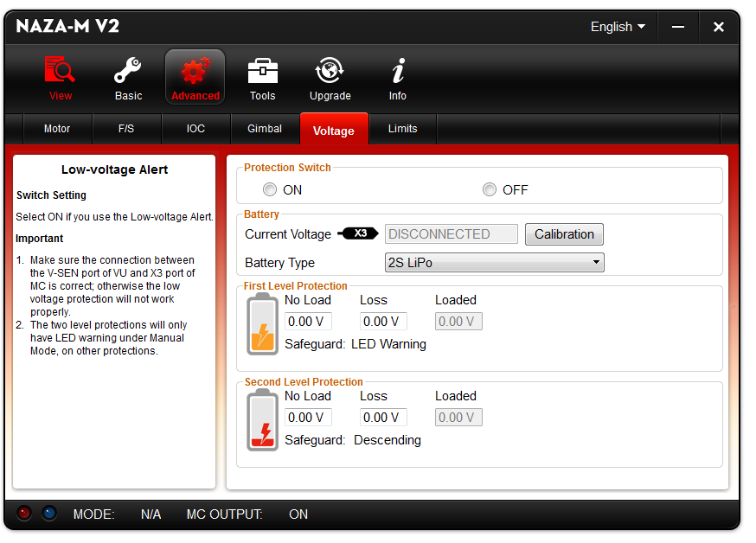Screen dimensions: 756x543
Task: Click the orange First Level battery icon
Action: click(x=262, y=323)
